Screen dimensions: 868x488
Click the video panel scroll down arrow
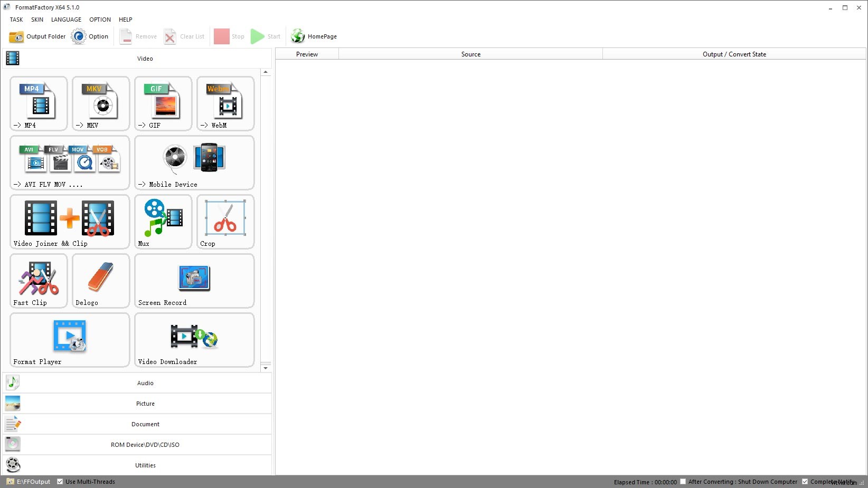(x=266, y=368)
